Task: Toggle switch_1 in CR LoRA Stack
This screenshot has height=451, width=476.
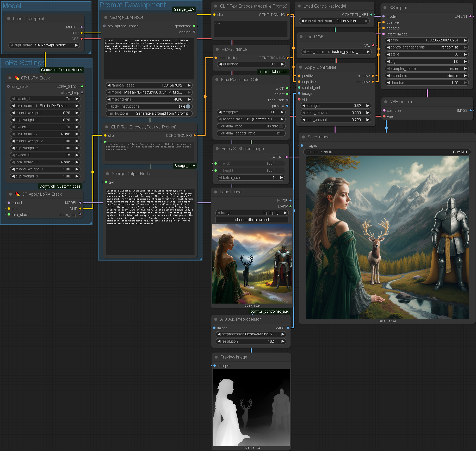Action: [x=45, y=99]
